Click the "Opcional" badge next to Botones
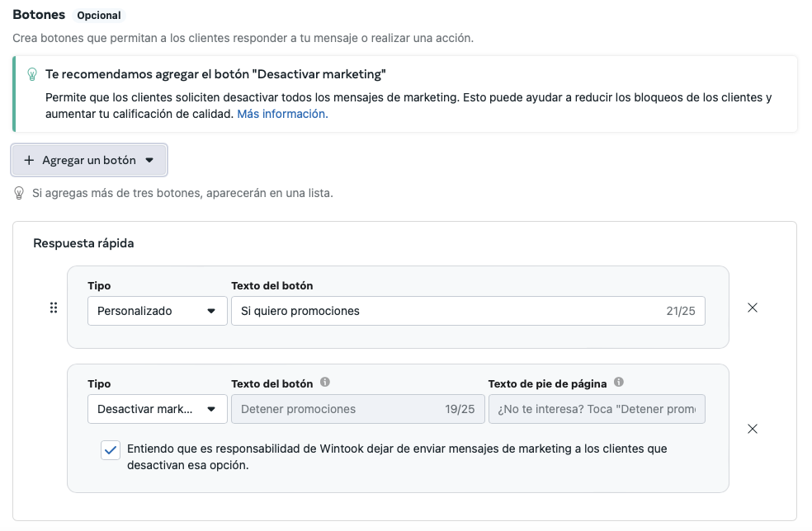This screenshot has width=812, height=531. 99,16
